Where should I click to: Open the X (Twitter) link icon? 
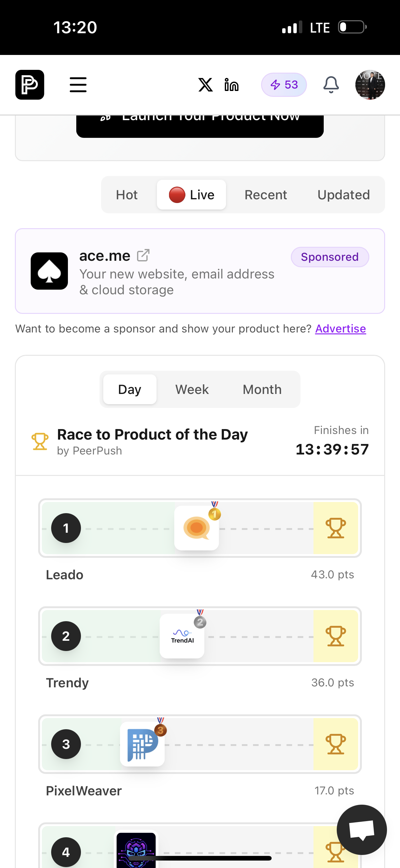pyautogui.click(x=205, y=84)
